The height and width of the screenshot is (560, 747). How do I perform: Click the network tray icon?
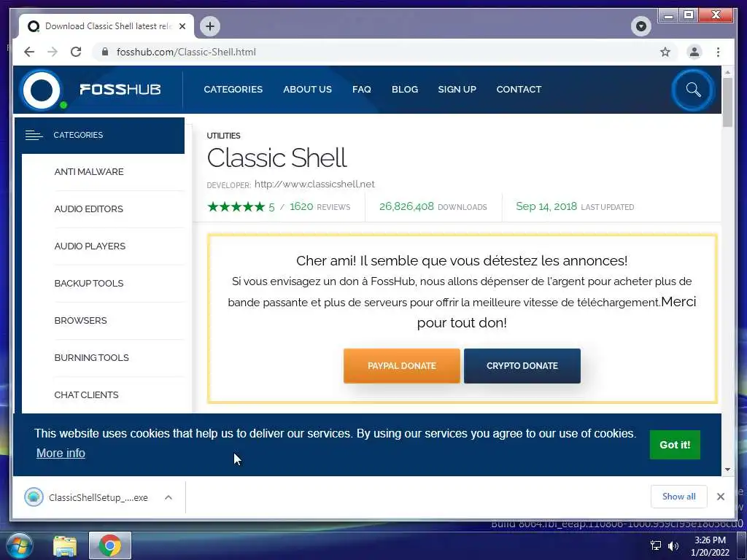(656, 545)
